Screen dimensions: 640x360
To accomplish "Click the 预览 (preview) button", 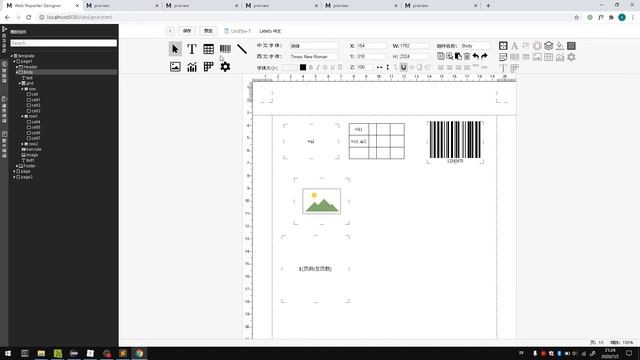I will [x=208, y=31].
